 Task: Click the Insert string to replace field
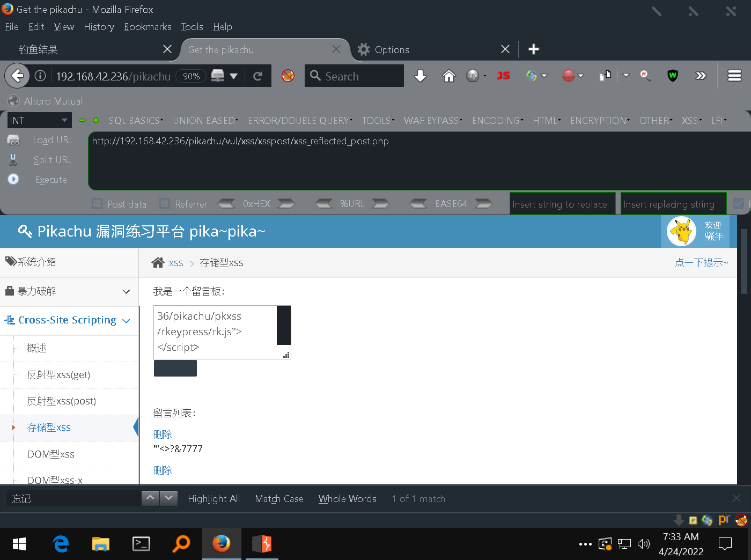[562, 204]
